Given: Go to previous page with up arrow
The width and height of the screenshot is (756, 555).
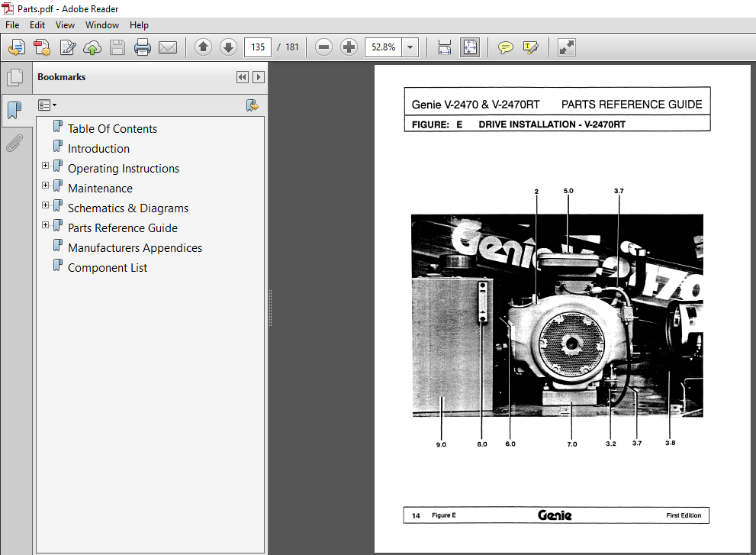Looking at the screenshot, I should pos(203,47).
